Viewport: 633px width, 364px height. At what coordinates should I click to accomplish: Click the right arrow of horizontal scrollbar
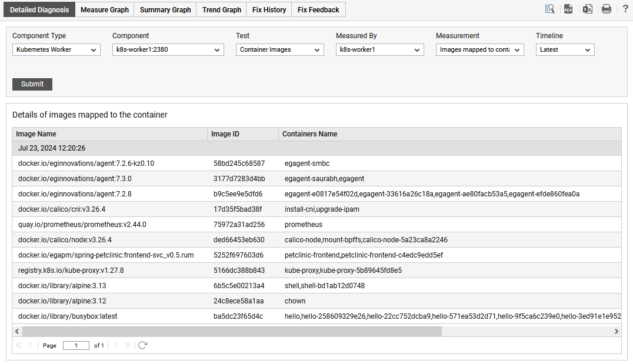click(617, 331)
